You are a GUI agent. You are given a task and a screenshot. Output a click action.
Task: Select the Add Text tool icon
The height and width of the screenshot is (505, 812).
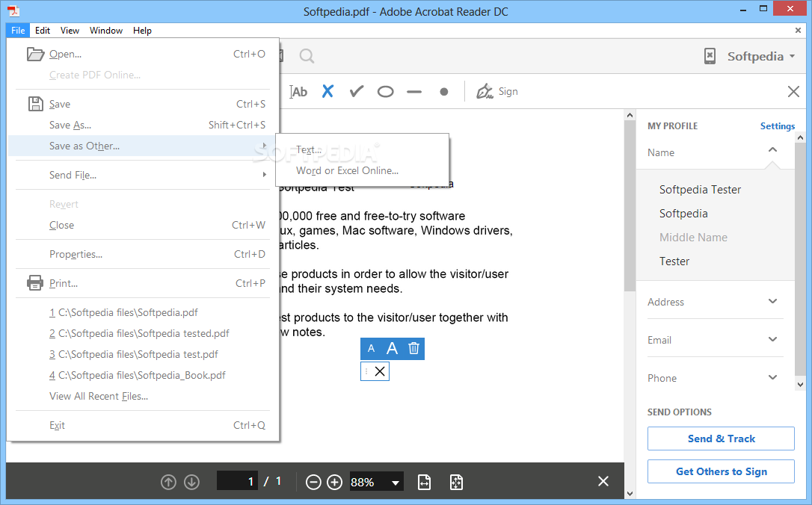pyautogui.click(x=298, y=92)
